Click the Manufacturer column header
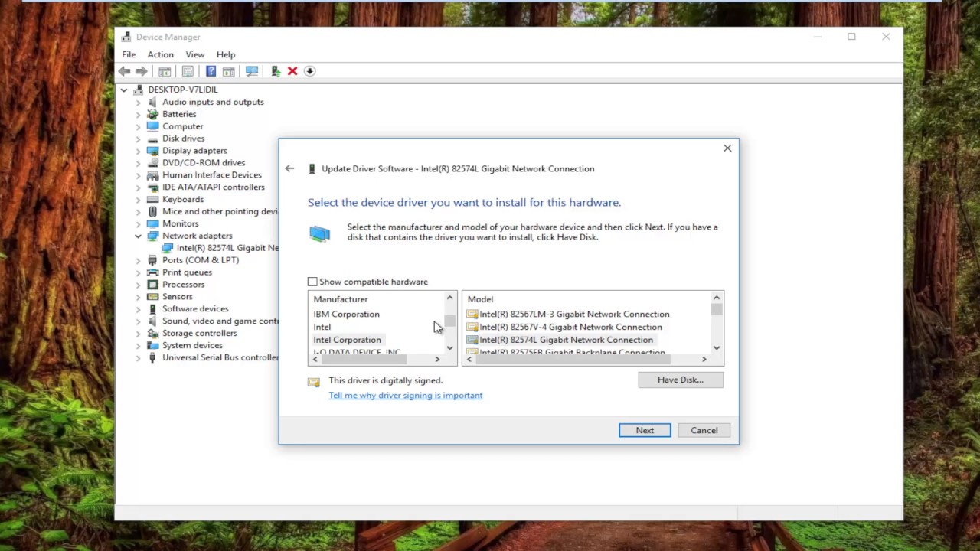Image resolution: width=980 pixels, height=551 pixels. point(341,299)
